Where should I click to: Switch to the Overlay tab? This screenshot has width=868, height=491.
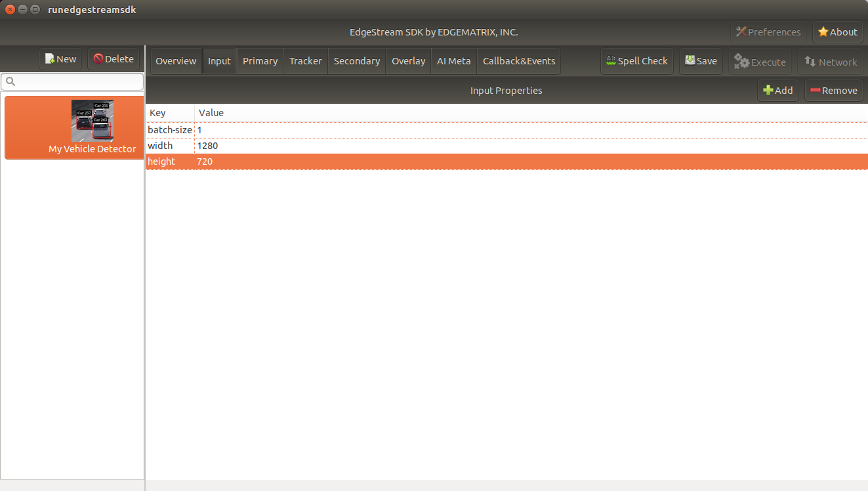point(408,61)
